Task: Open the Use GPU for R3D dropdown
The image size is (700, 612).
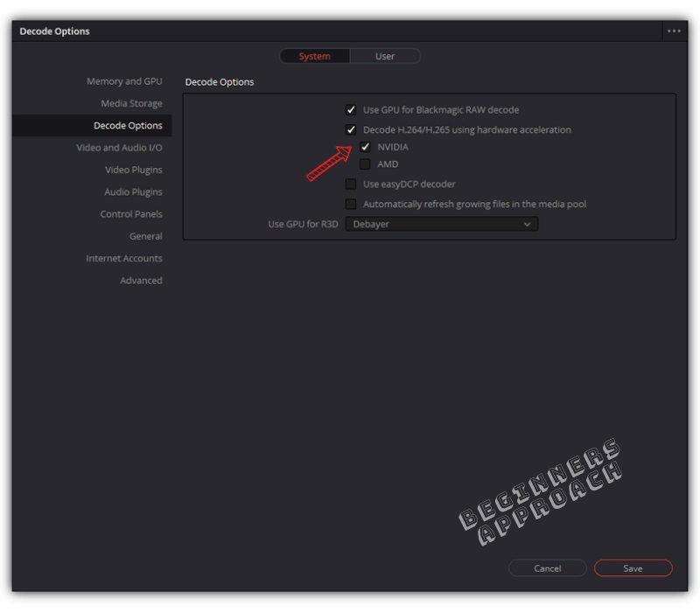Action: 440,224
